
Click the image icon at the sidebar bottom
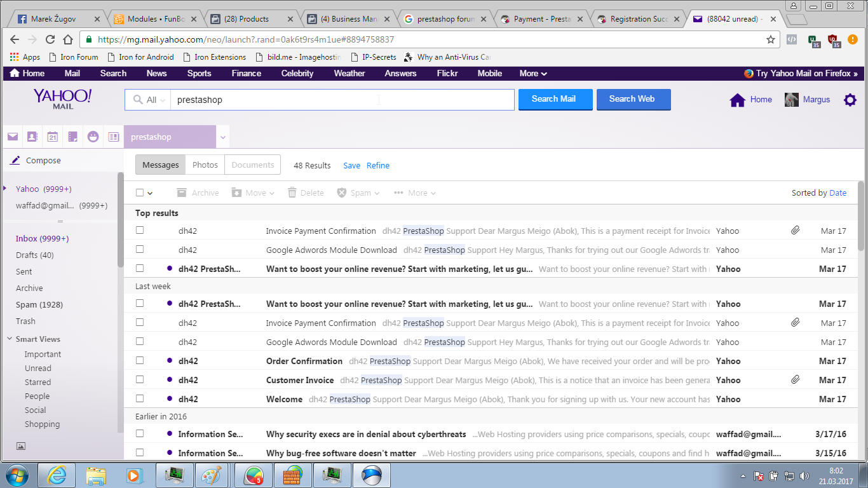tap(20, 446)
